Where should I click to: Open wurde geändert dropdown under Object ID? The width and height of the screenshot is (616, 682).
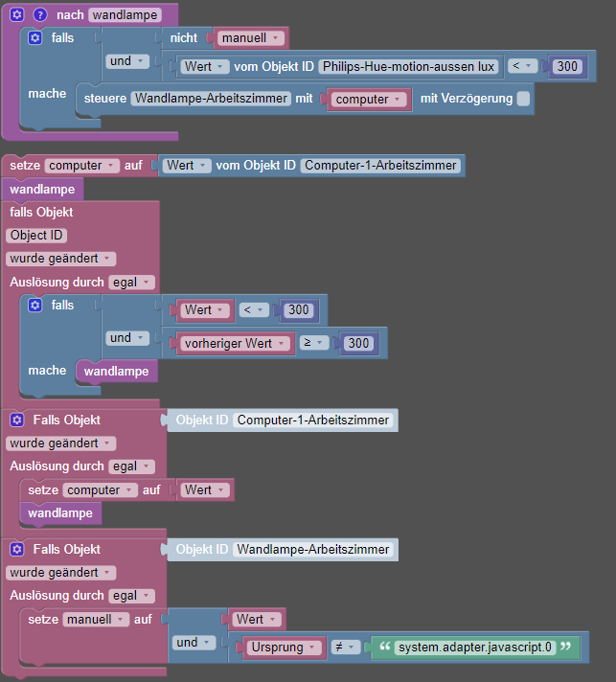60,259
